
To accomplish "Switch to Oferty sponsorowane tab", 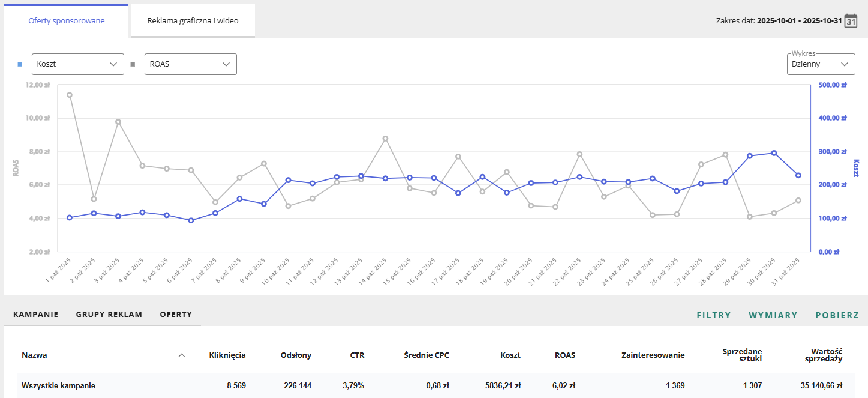I will point(67,21).
